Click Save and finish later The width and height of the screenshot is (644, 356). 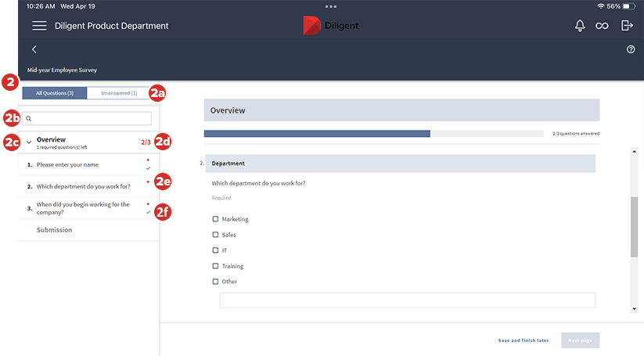523,340
